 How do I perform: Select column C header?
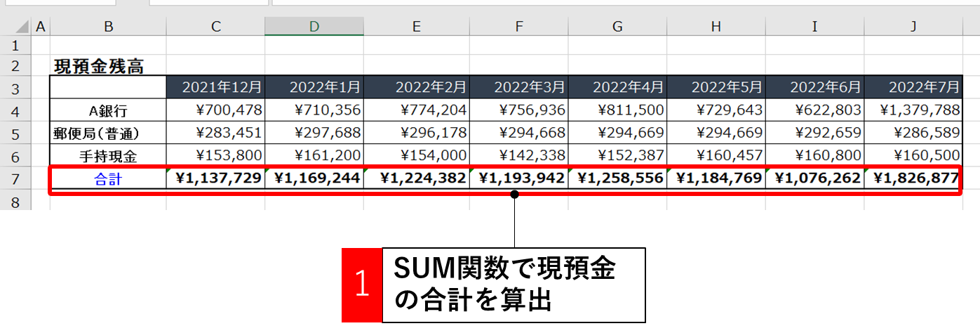click(216, 27)
